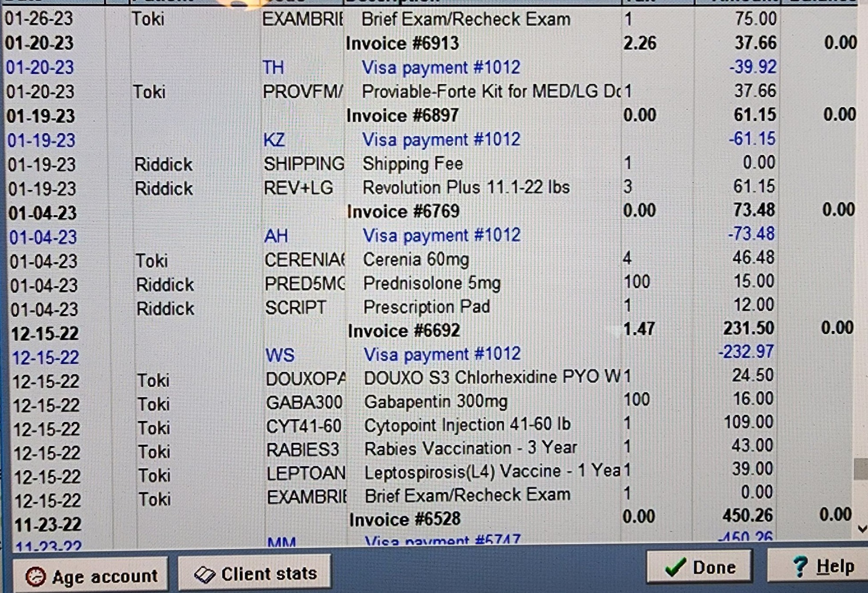868x593 pixels.
Task: Click the KZ staff code
Action: [x=274, y=140]
